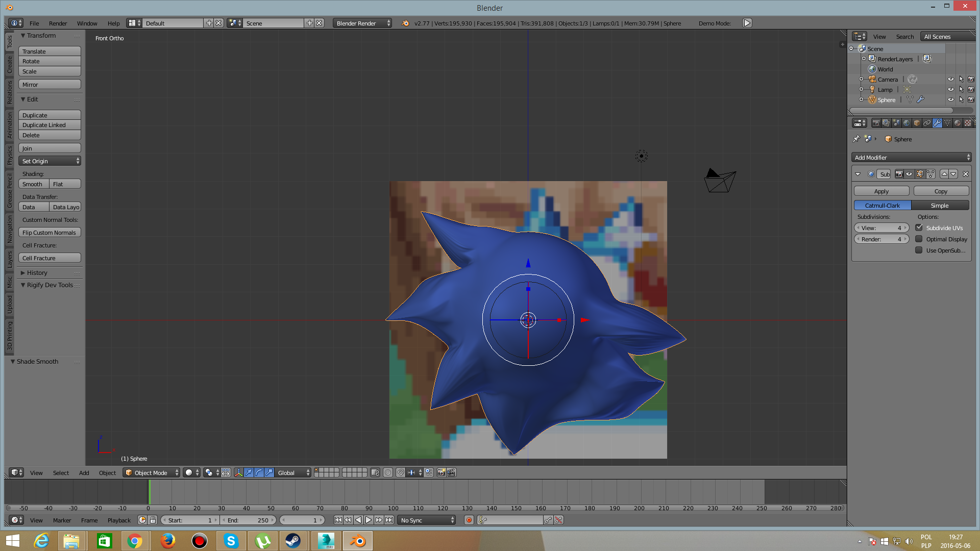Screen dimensions: 980x551
Task: Switch to the Create sidebar tab
Action: (x=10, y=65)
